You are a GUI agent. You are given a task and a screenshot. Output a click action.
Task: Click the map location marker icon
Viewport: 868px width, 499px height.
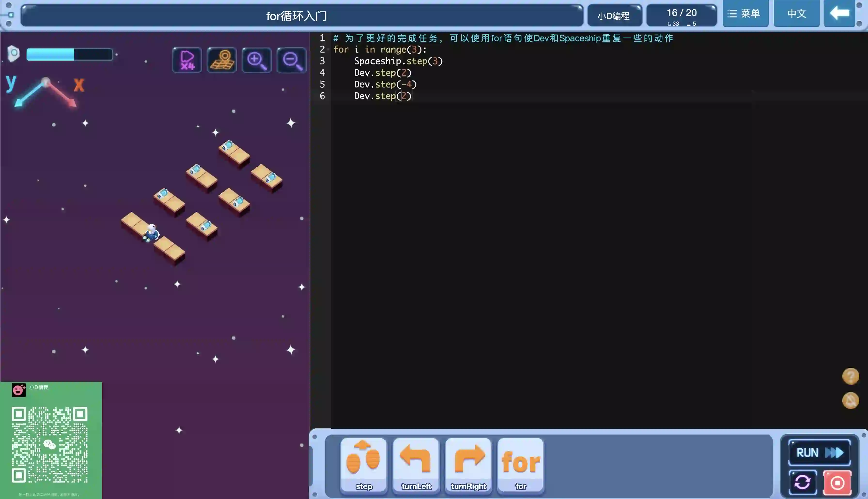coord(222,60)
